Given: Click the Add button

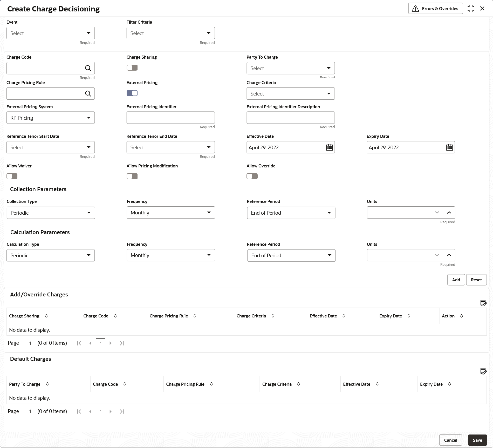Looking at the screenshot, I should (456, 280).
